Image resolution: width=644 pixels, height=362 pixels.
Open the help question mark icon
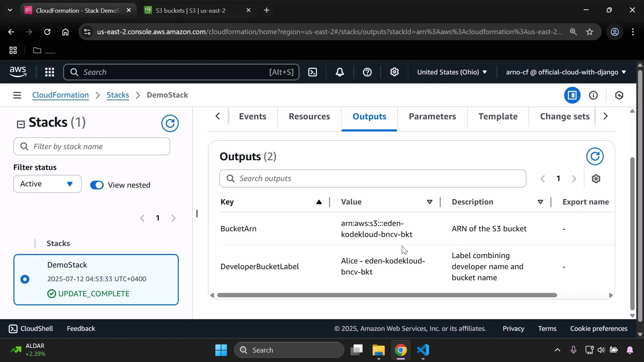click(x=367, y=72)
